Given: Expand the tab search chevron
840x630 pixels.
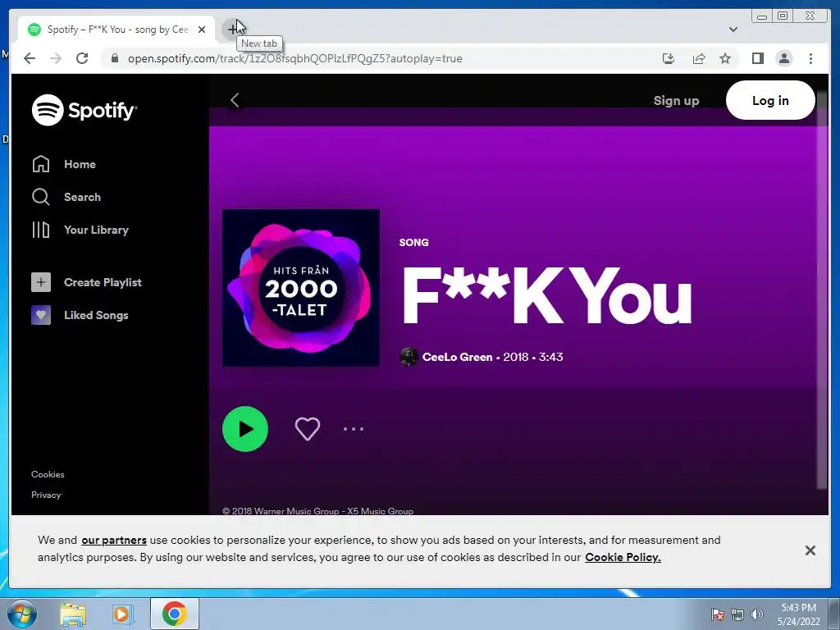Looking at the screenshot, I should pos(733,30).
